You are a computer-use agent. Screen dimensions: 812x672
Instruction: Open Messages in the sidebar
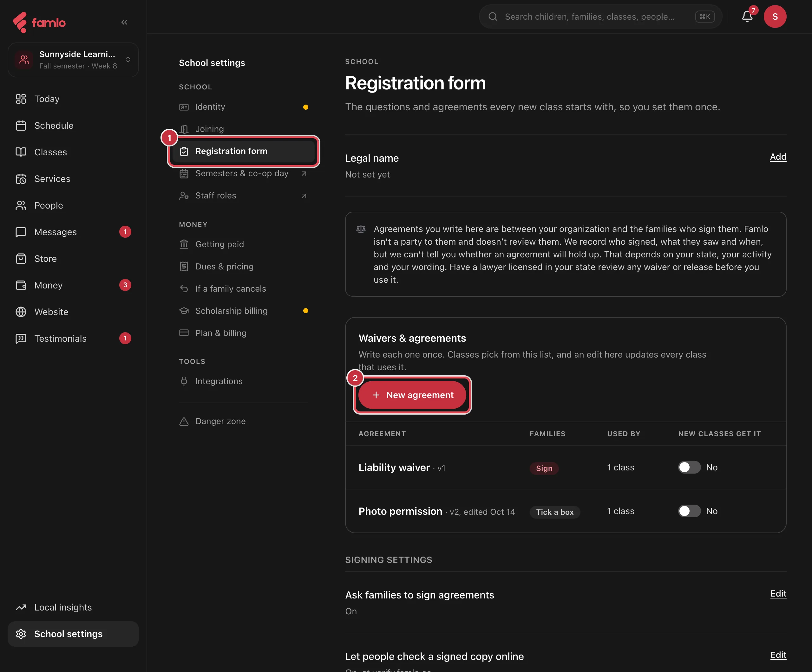pos(73,232)
